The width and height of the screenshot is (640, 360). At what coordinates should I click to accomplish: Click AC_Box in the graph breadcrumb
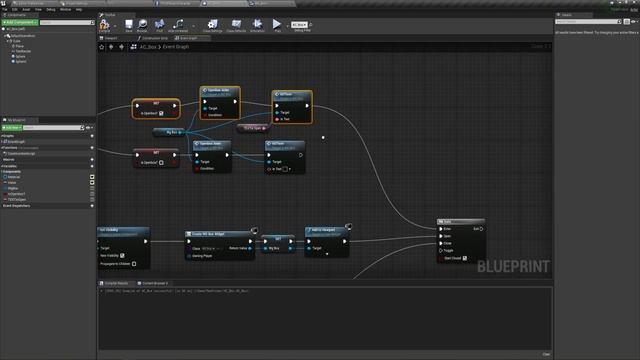[148, 47]
